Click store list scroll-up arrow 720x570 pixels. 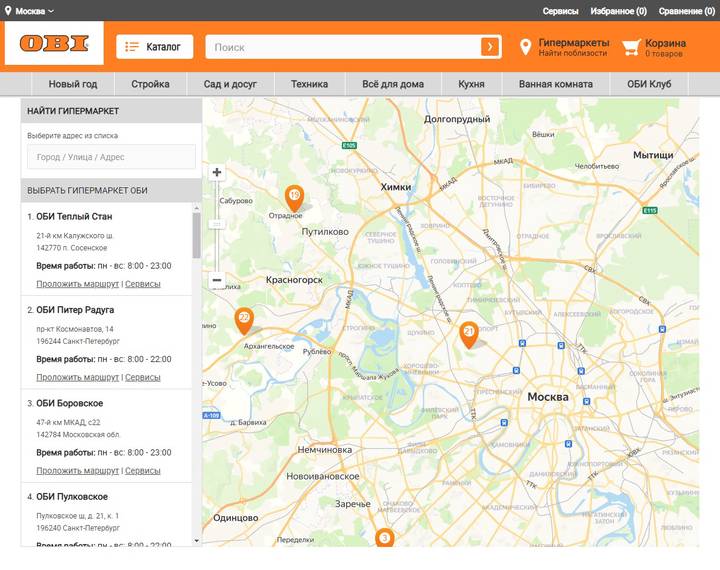tap(197, 208)
